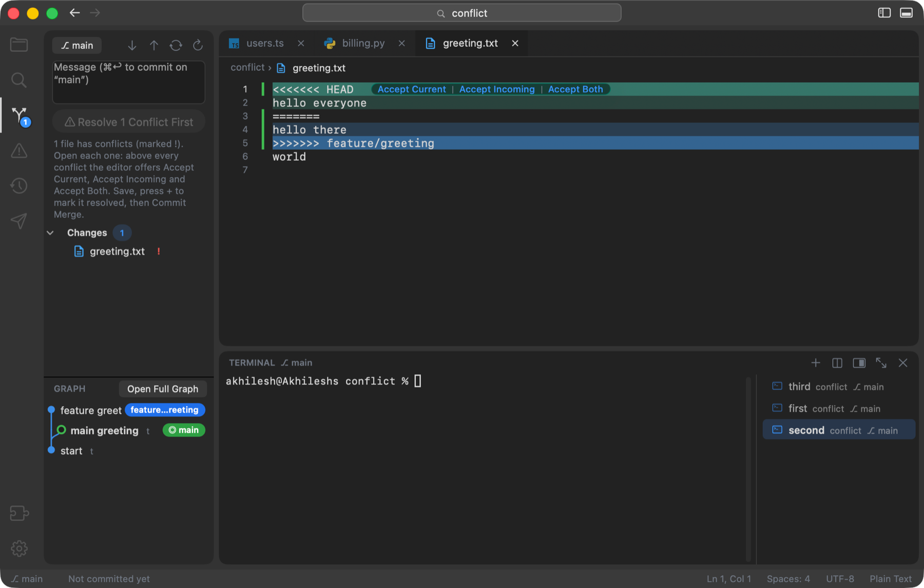Open the history clock sidebar icon
The width and height of the screenshot is (924, 588).
coord(19,185)
